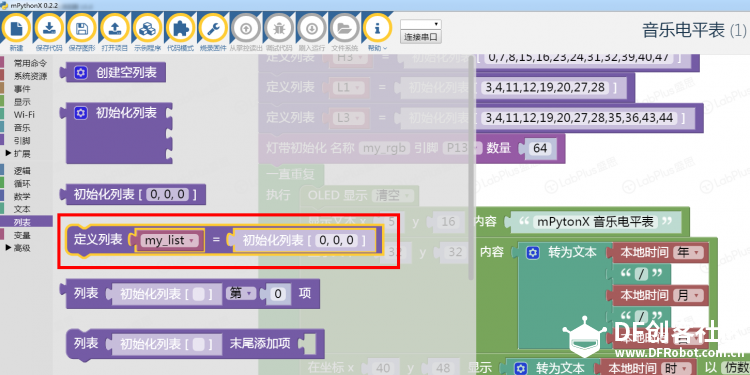Open the 示例程序 examples cubes icon
750x375 pixels.
(147, 29)
